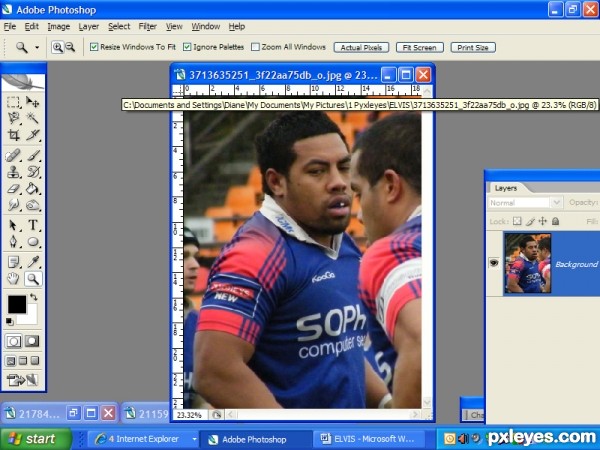Select the Pen tool

coord(13,242)
